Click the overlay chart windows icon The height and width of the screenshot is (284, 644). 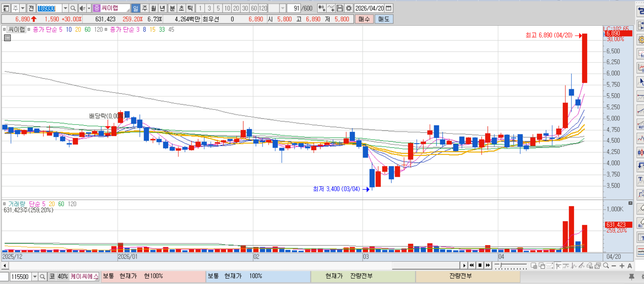click(x=542, y=266)
